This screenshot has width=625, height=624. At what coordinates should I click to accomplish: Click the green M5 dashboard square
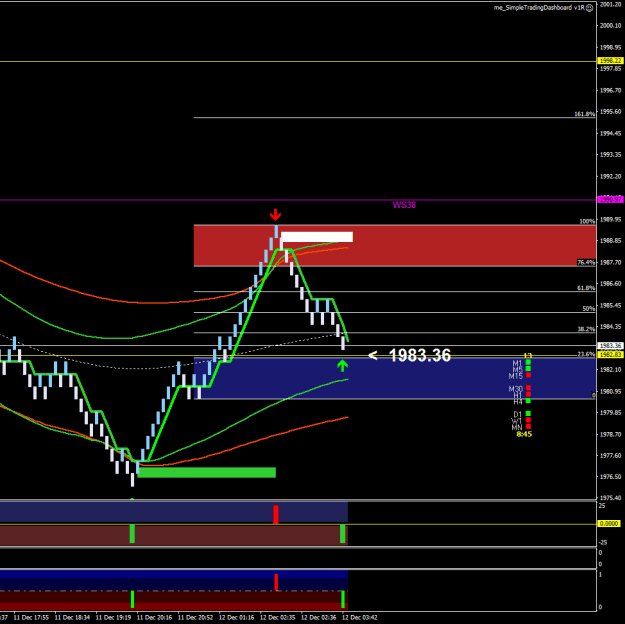tap(528, 369)
